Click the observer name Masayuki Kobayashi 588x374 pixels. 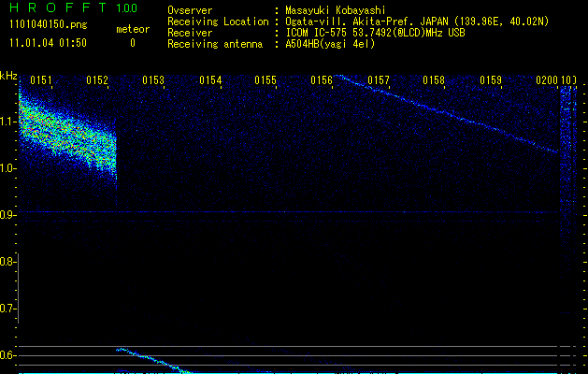click(336, 10)
